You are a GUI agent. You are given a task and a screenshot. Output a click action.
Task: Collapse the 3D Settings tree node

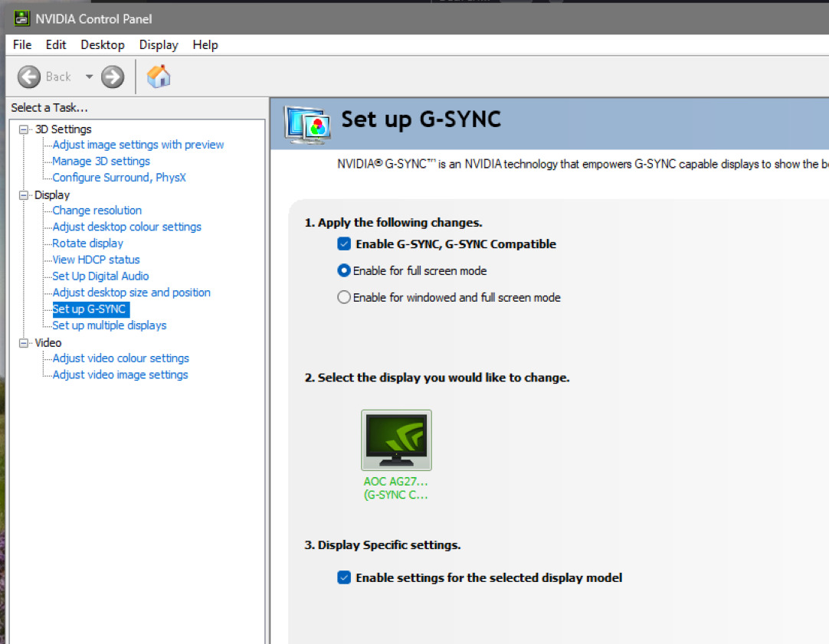24,129
